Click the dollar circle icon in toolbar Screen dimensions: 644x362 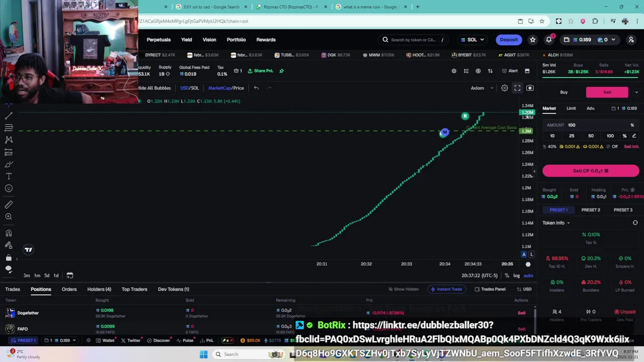[478, 71]
